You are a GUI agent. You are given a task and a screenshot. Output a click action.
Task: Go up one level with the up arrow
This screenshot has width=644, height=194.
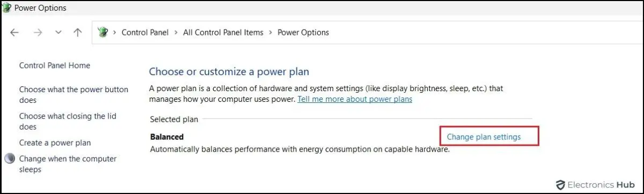(77, 32)
